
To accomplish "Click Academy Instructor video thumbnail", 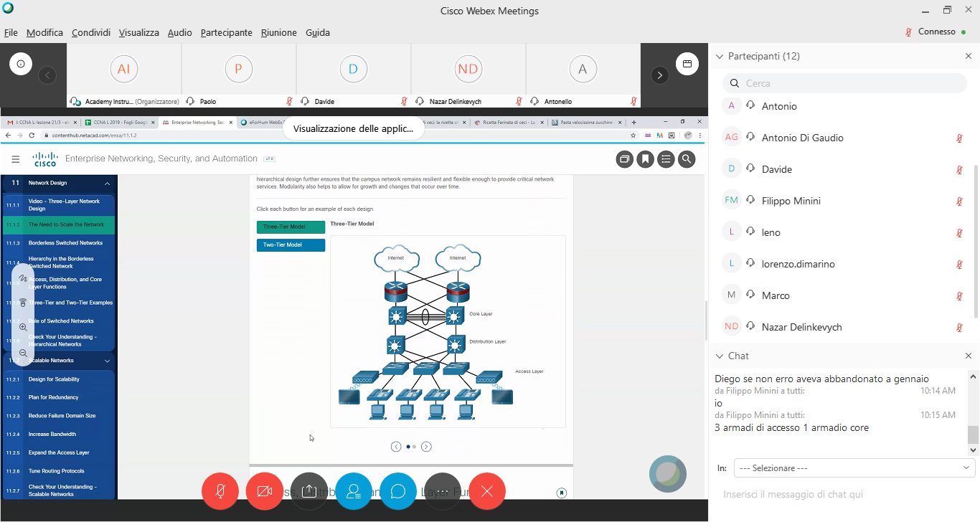I will [124, 75].
